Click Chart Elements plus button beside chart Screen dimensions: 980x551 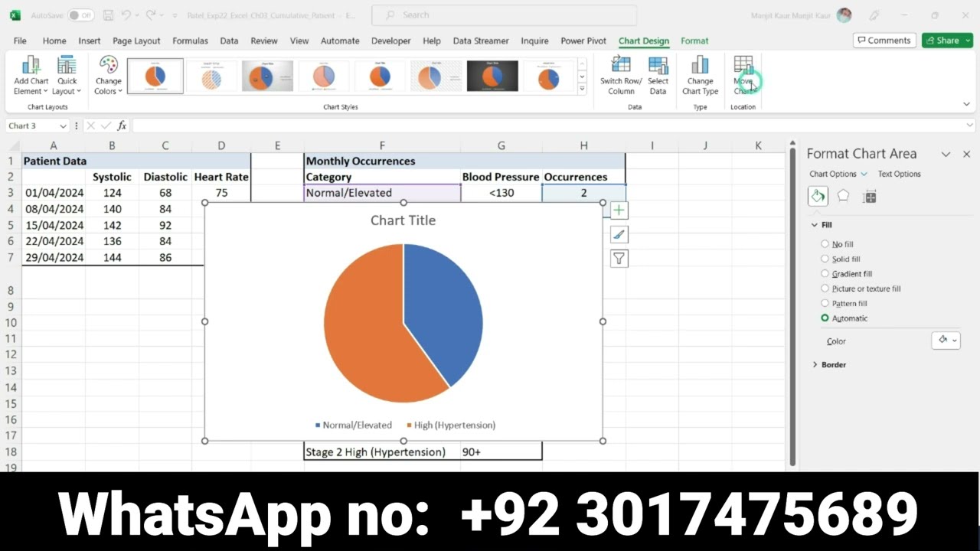point(619,210)
